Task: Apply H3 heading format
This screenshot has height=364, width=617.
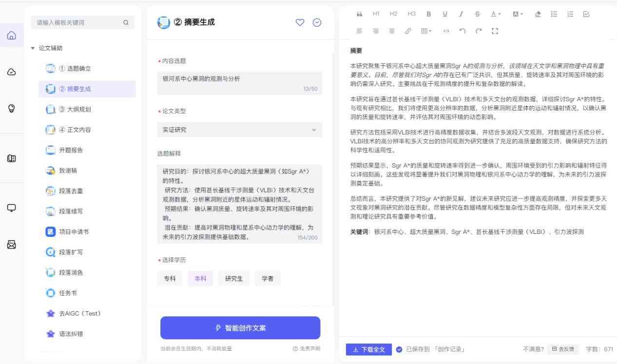Action: [x=412, y=14]
